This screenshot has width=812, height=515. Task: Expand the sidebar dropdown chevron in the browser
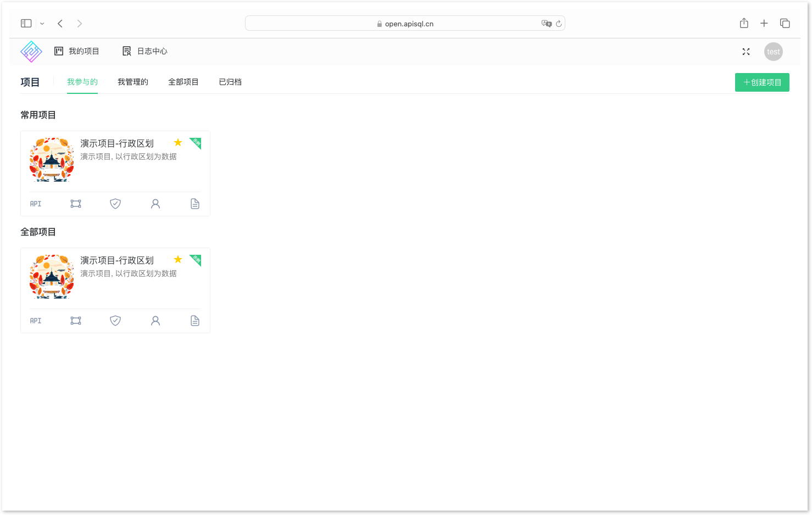tap(42, 24)
